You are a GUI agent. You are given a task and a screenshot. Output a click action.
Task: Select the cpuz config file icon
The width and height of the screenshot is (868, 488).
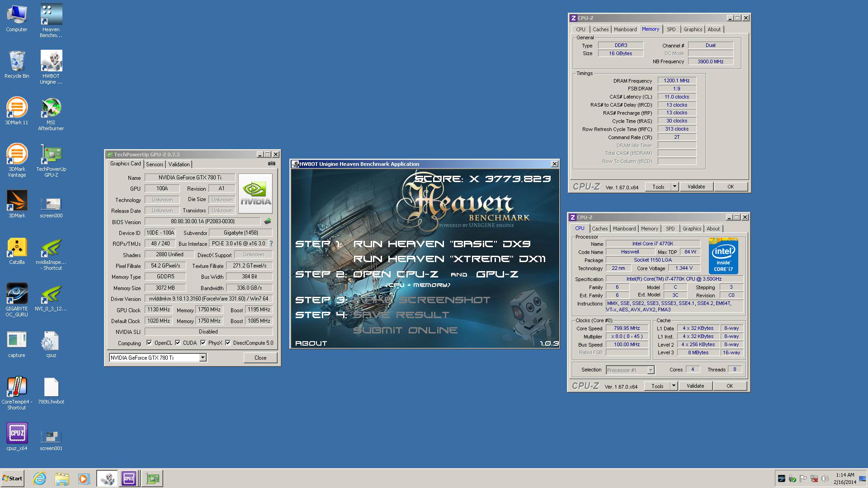[x=51, y=344]
